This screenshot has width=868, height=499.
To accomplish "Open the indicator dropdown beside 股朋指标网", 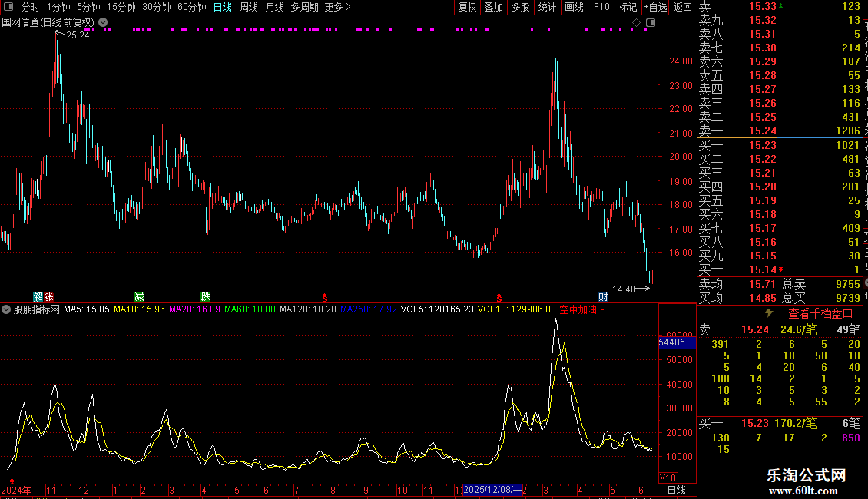I will click(x=6, y=310).
